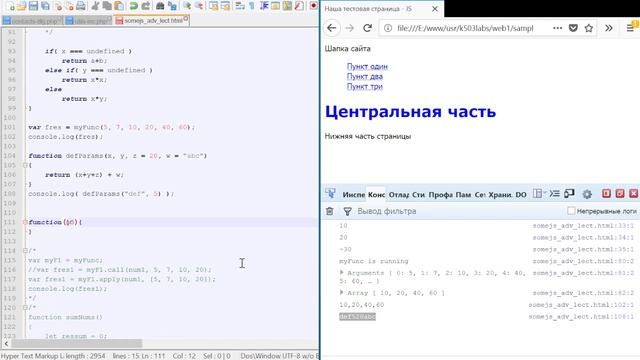Image resolution: width=640 pixels, height=360 pixels.
Task: Open the Пункт три link
Action: point(365,87)
